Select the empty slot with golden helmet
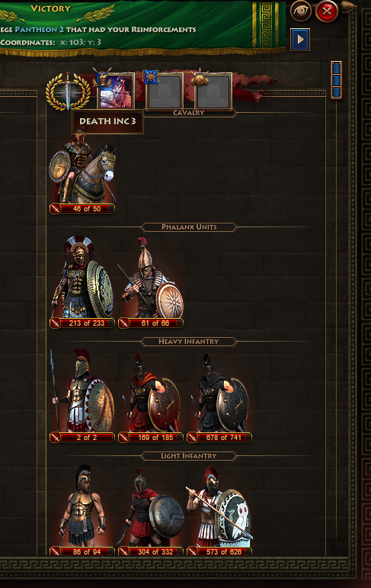The image size is (371, 588). tap(213, 92)
